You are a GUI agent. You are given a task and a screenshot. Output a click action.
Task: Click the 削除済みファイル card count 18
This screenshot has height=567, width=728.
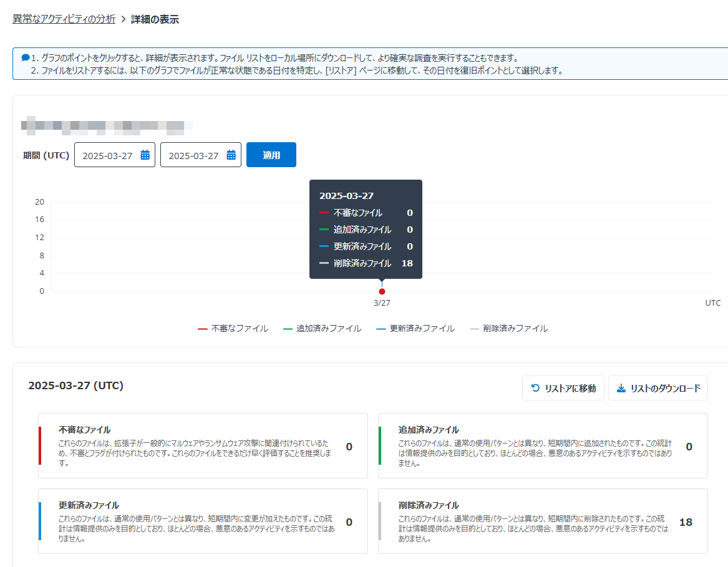click(x=686, y=522)
